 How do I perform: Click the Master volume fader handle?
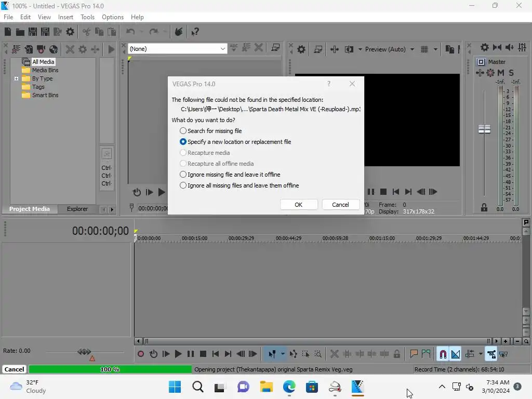click(x=485, y=129)
